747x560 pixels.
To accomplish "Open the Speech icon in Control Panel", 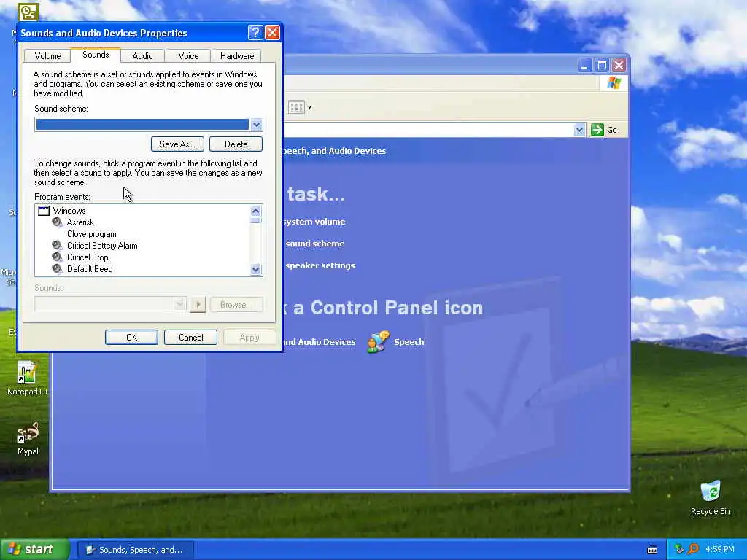I will coord(379,341).
